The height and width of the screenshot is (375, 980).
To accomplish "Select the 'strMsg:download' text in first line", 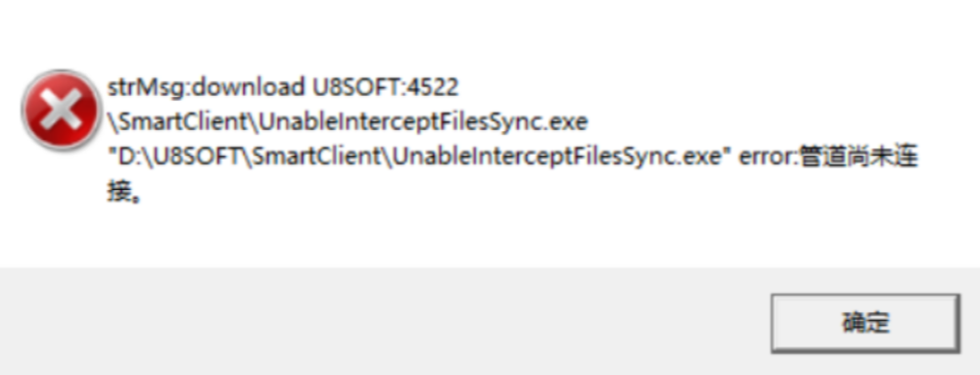I will [x=207, y=87].
